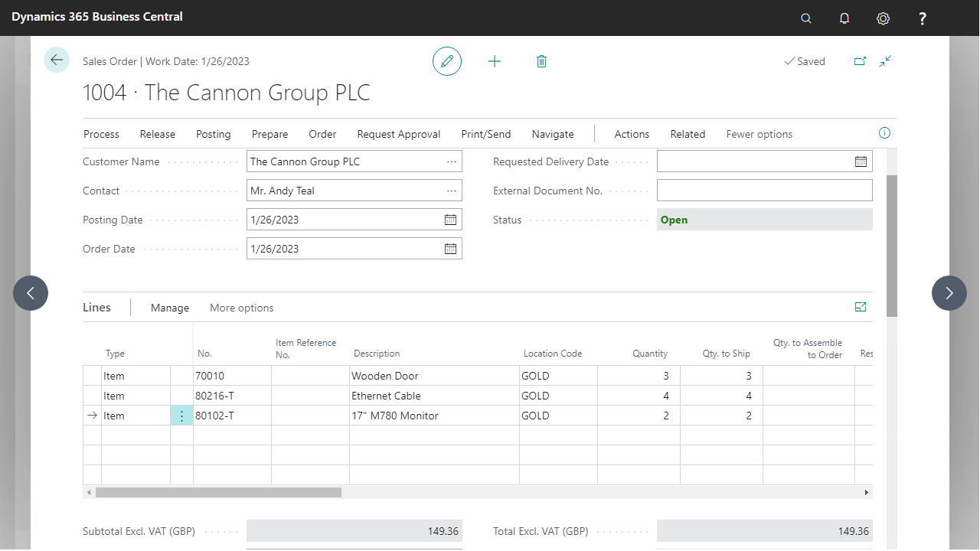Open Manage menu in Lines

pyautogui.click(x=170, y=308)
